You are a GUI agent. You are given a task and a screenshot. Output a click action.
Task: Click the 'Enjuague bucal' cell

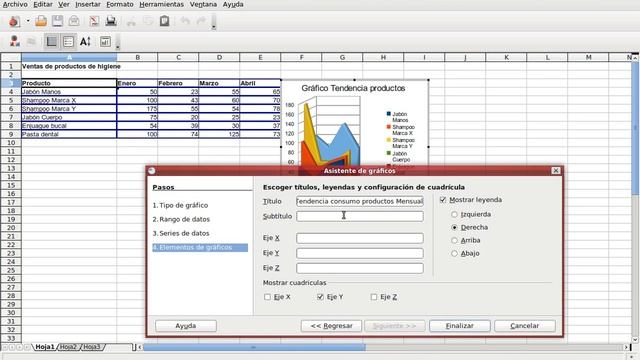click(x=69, y=126)
